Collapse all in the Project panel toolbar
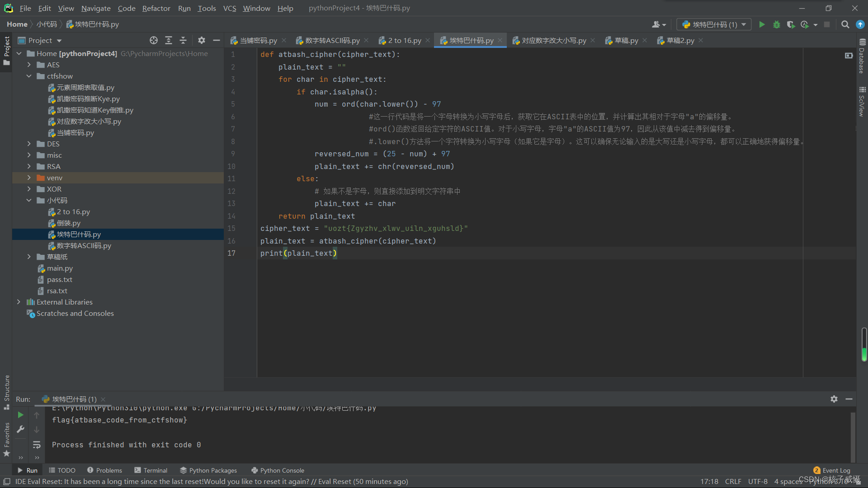 183,40
